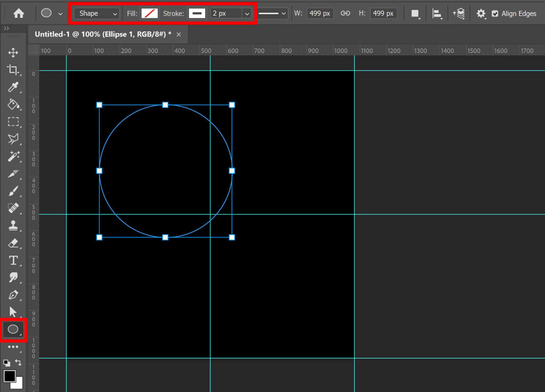Expand the collapsed tools panel
Screen dimensions: 545x392
pyautogui.click(x=6, y=29)
